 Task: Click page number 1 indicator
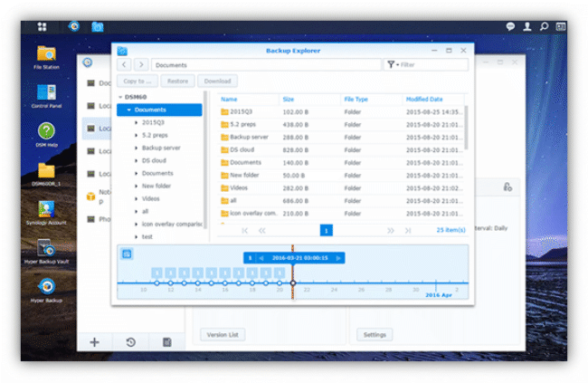[327, 230]
